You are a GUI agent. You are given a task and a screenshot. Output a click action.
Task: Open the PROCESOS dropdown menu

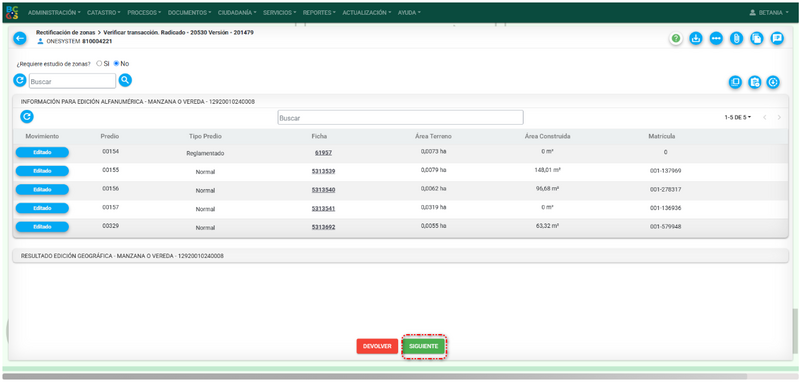pos(144,13)
